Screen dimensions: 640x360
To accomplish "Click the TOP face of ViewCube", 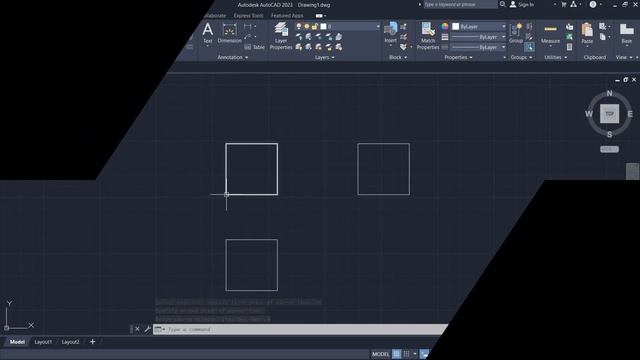I will pos(609,113).
